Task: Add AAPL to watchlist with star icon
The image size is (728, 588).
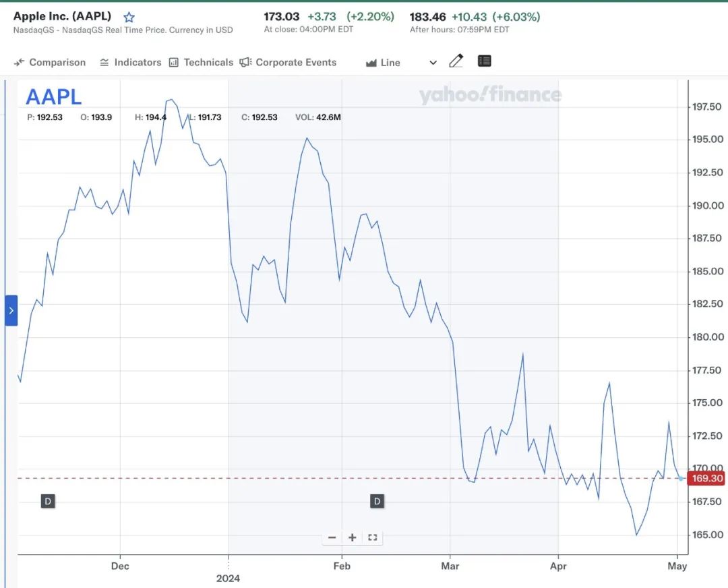Action: click(x=129, y=17)
